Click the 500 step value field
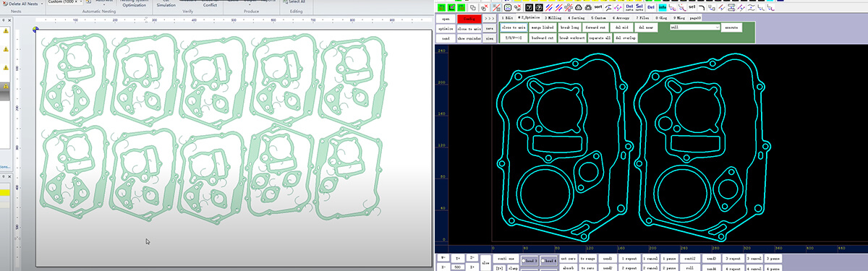Viewport: 868px width, 271px height. coord(458,267)
